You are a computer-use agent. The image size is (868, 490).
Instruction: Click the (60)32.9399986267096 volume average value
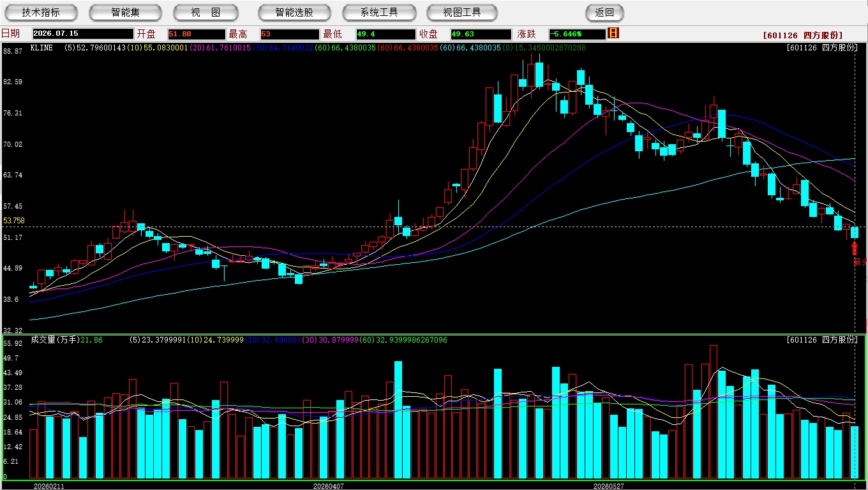[404, 340]
